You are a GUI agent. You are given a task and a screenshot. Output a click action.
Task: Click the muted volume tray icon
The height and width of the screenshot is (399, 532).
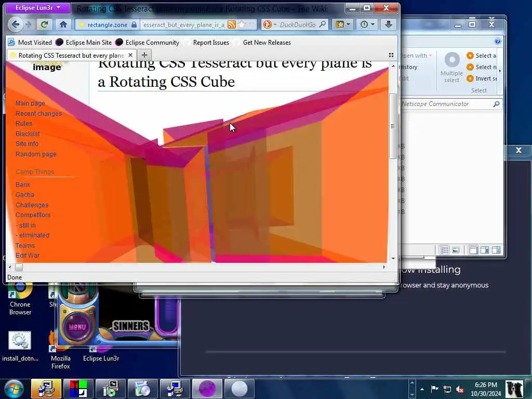point(460,390)
